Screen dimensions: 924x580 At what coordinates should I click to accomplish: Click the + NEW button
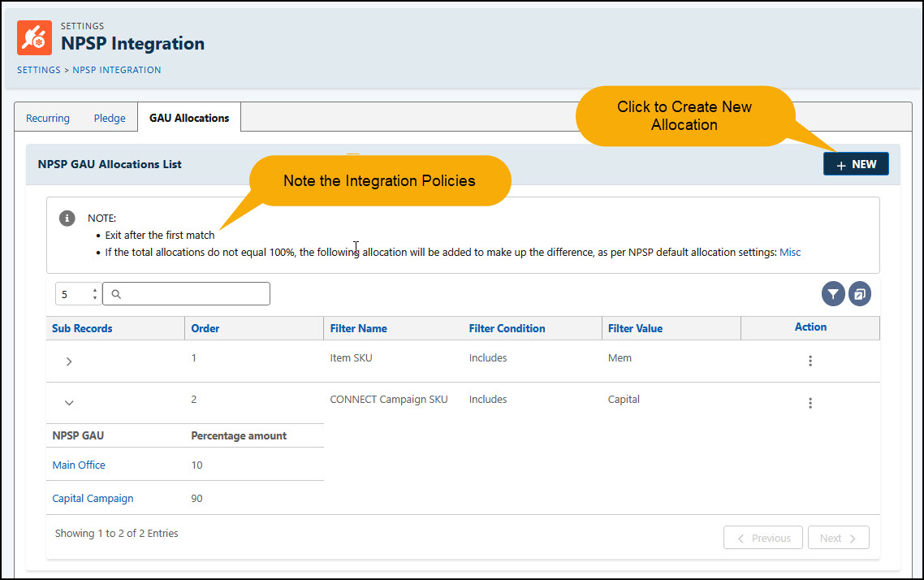pyautogui.click(x=856, y=164)
